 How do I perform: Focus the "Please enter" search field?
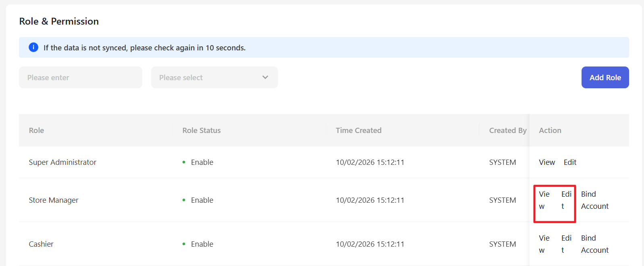point(81,77)
